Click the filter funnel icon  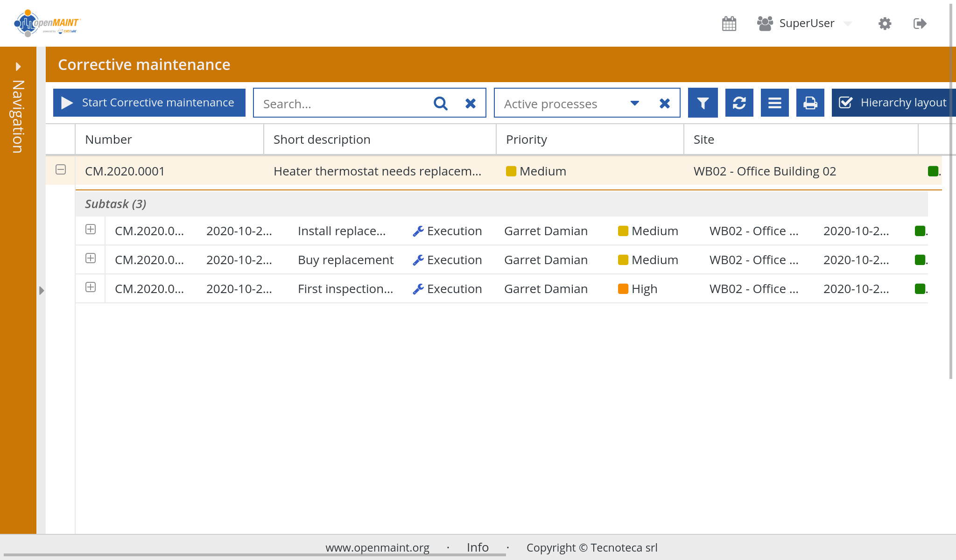point(703,103)
